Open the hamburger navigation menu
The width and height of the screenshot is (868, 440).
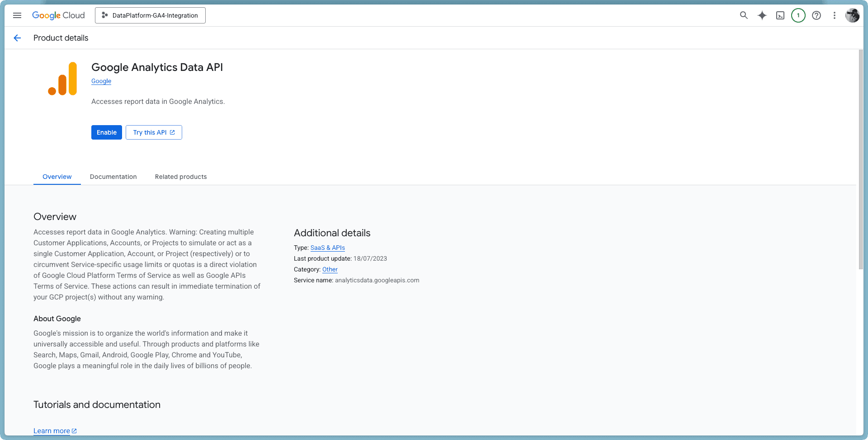click(17, 15)
